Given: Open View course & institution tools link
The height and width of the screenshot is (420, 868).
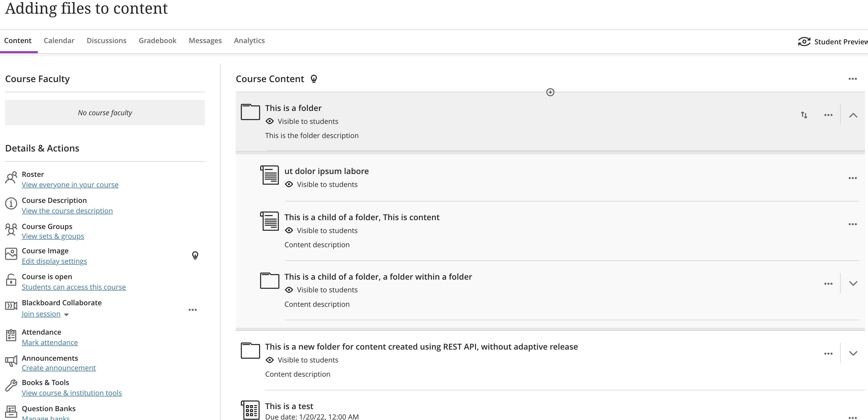Looking at the screenshot, I should [72, 393].
